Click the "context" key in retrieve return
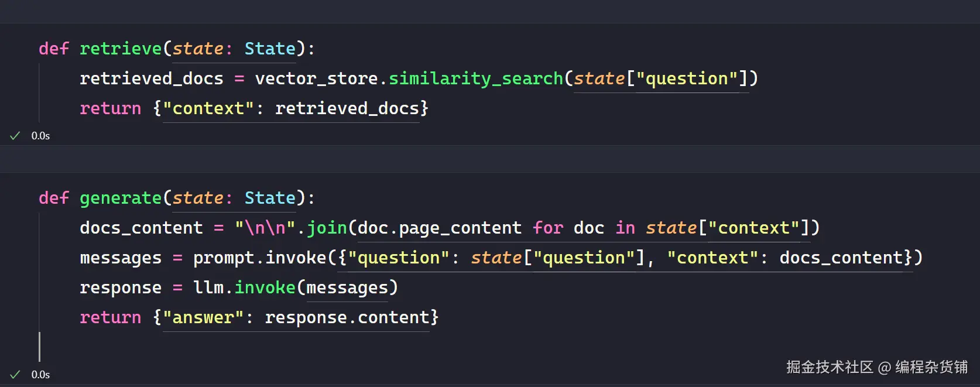Image resolution: width=980 pixels, height=387 pixels. [x=208, y=108]
